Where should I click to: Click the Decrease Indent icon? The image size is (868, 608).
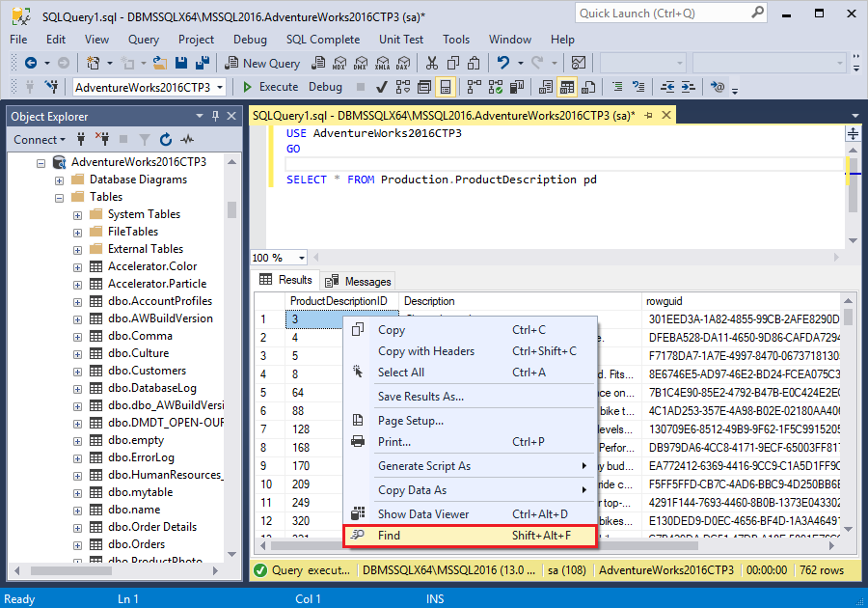click(667, 87)
